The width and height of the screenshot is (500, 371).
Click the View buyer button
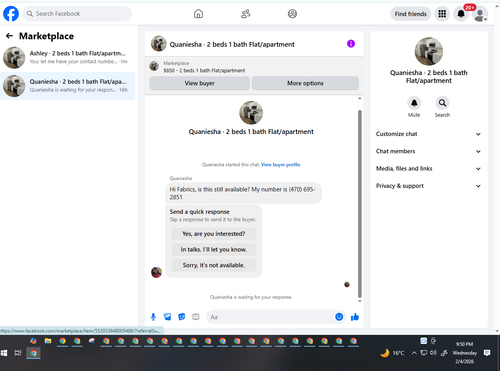[x=199, y=83]
